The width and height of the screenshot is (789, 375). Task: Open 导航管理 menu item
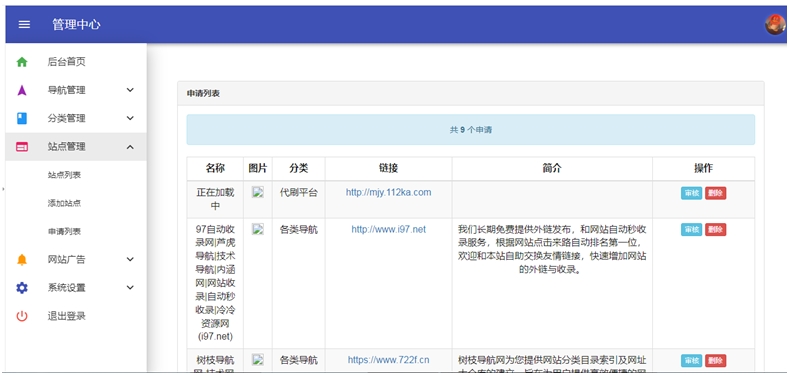click(76, 90)
